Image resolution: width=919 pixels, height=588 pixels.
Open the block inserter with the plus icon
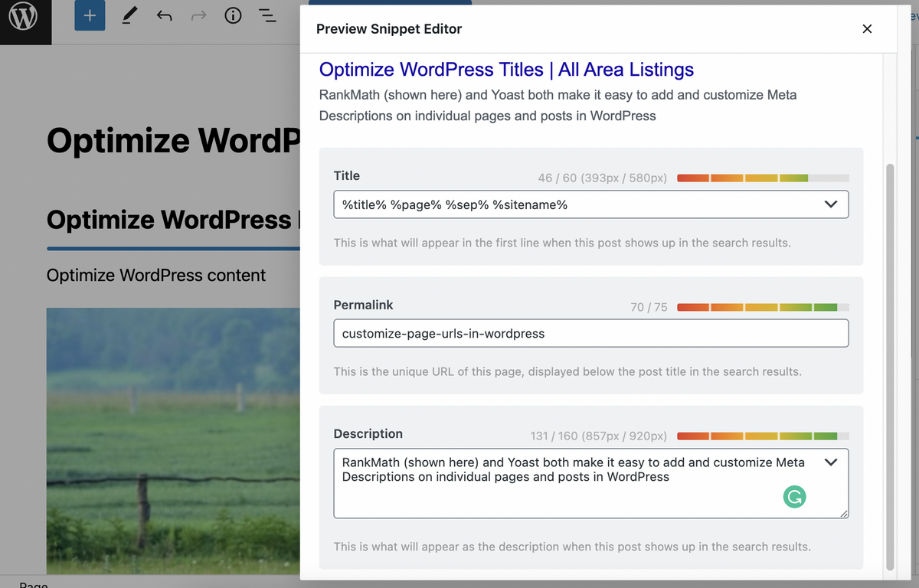90,15
